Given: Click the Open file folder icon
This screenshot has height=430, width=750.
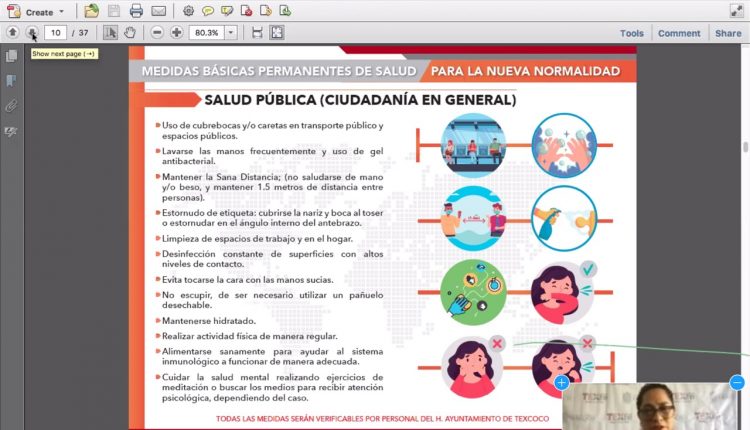Looking at the screenshot, I should 92,12.
